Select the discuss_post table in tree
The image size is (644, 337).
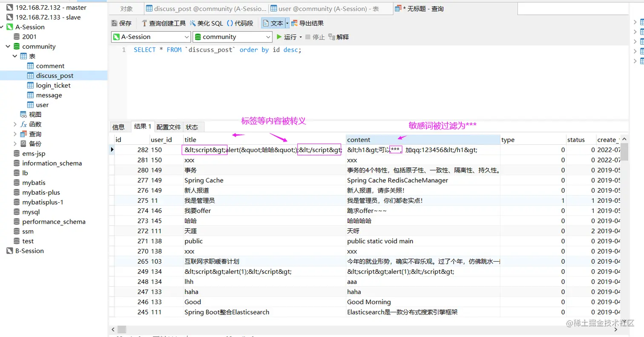(54, 76)
